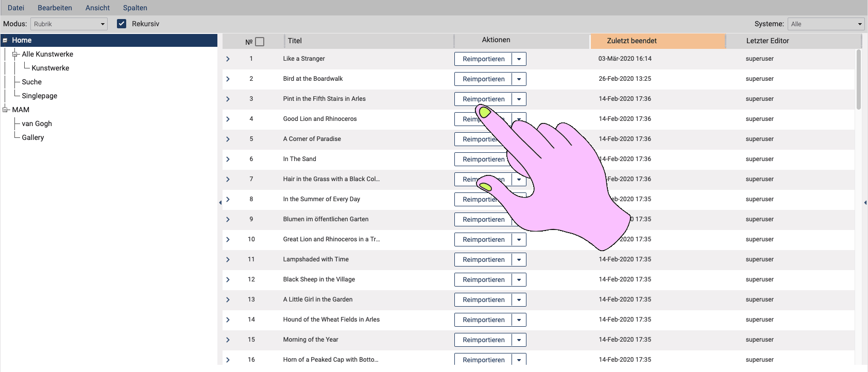Screen dimensions: 868x372
Task: Open the Ansicht menu
Action: pyautogui.click(x=97, y=8)
